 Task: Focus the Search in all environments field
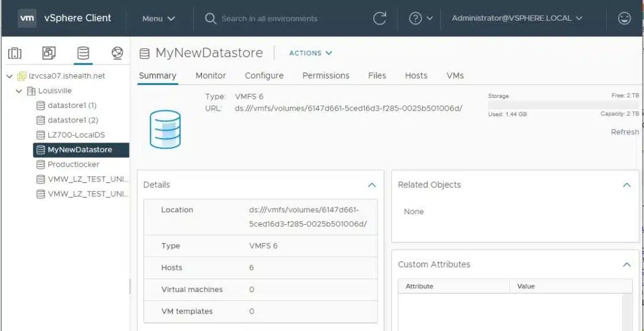[x=269, y=18]
